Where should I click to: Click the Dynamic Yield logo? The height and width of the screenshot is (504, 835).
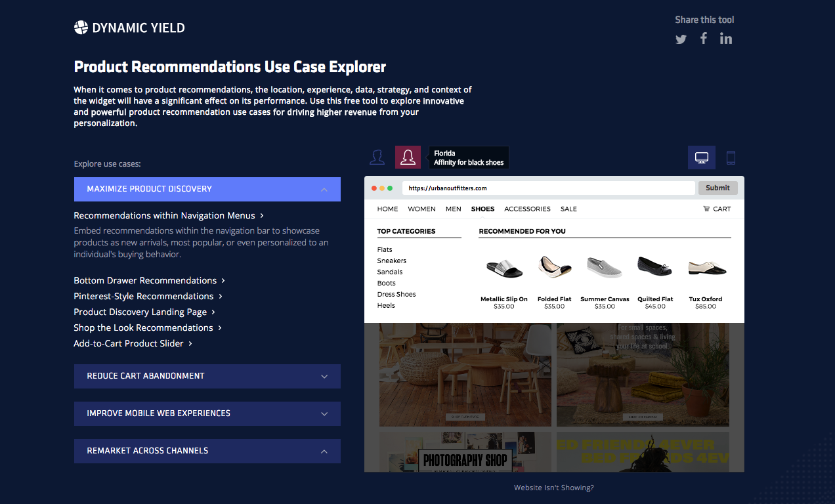tap(129, 28)
